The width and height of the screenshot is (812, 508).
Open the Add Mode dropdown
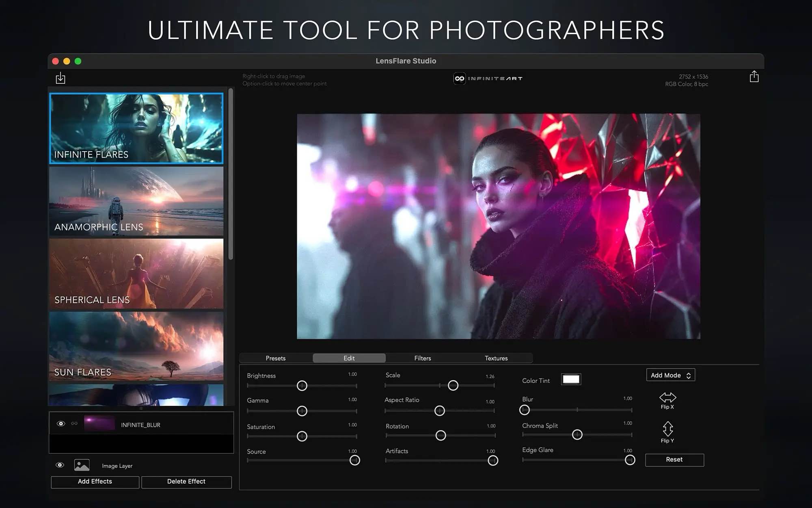click(x=670, y=375)
